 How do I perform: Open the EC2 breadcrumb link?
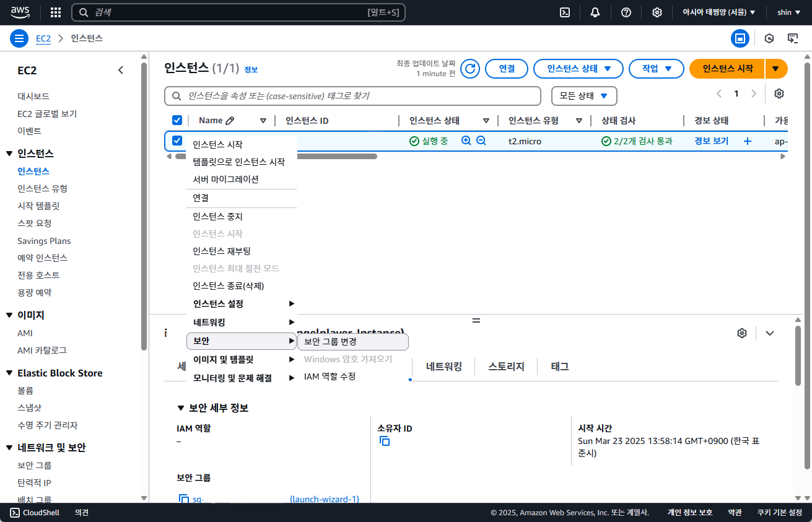click(43, 38)
